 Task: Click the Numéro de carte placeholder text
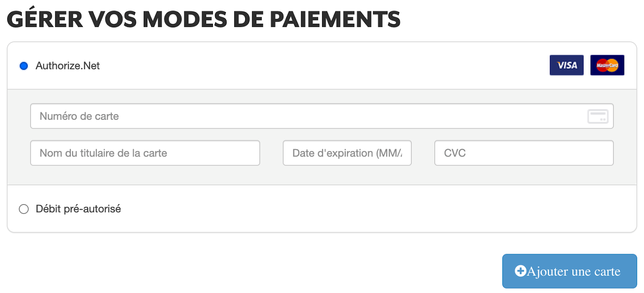coord(79,116)
